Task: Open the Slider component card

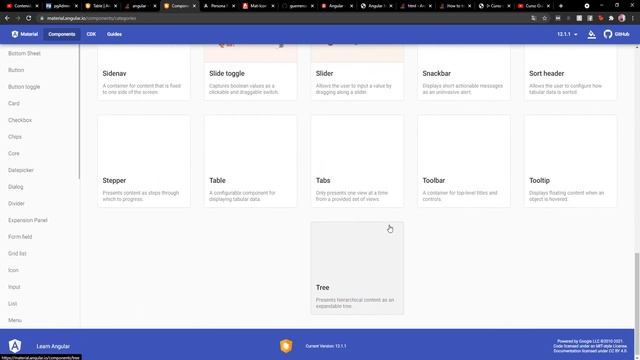Action: 357,73
